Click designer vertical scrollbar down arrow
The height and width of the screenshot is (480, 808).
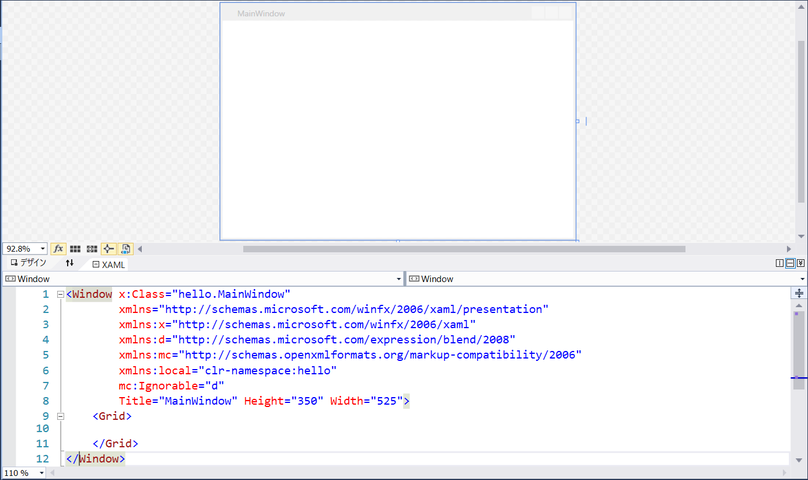[801, 236]
